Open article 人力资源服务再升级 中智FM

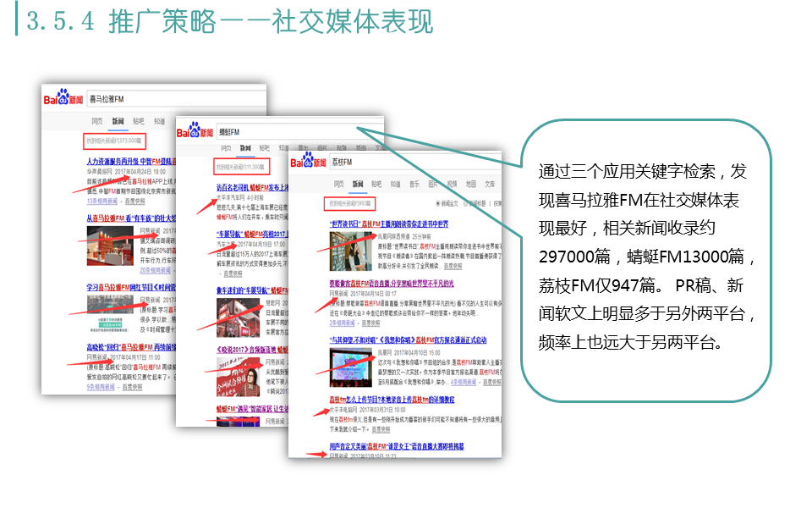pyautogui.click(x=132, y=163)
